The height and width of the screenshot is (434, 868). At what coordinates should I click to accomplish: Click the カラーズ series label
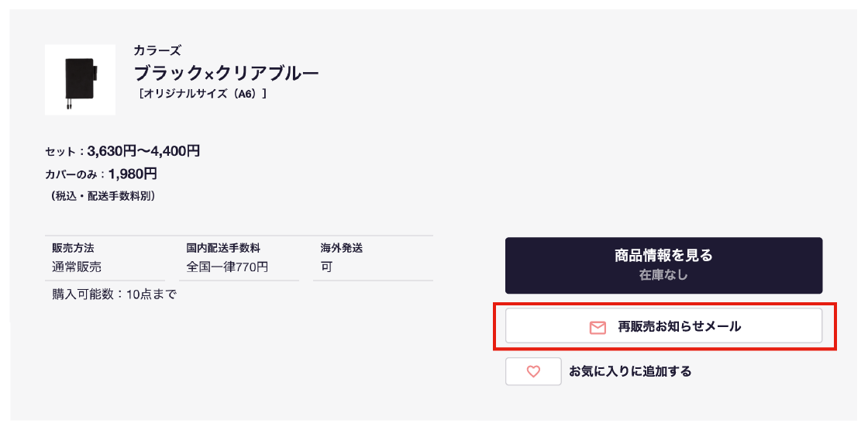click(157, 51)
